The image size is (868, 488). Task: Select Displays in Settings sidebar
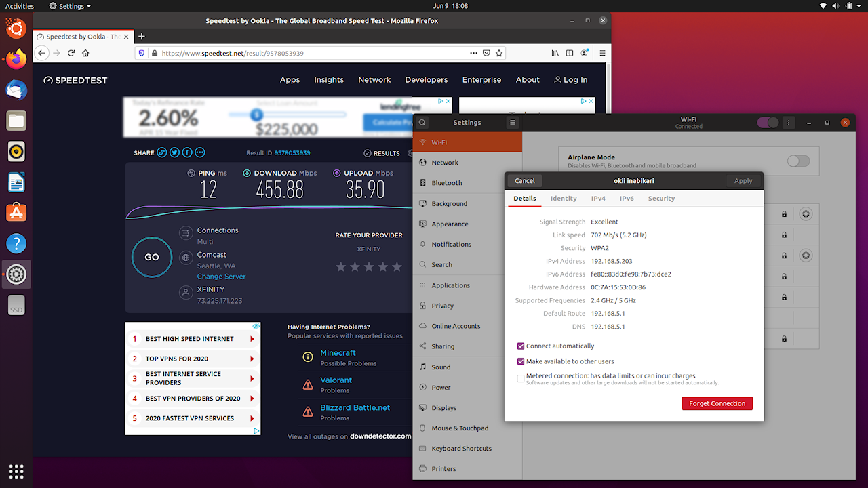(x=467, y=408)
